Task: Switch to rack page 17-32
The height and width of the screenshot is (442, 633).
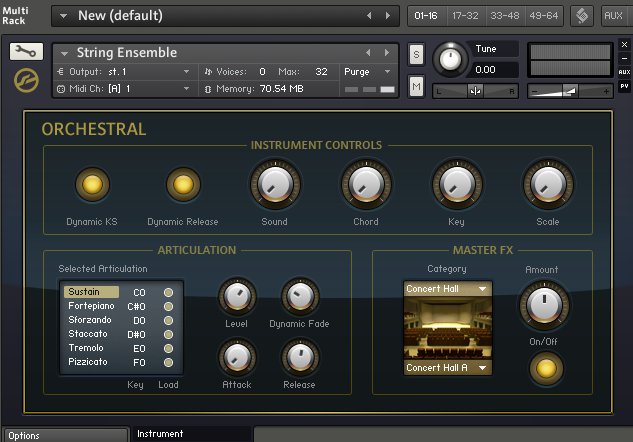Action: point(465,16)
